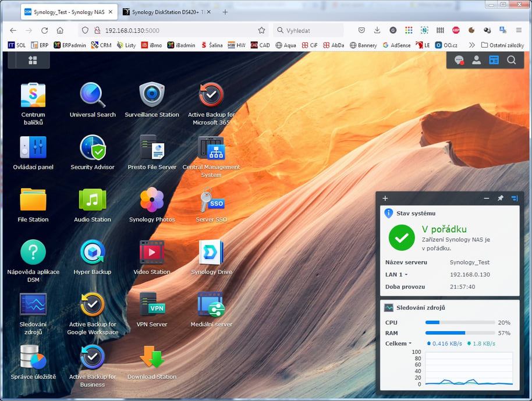Change widget panel layout

point(515,198)
